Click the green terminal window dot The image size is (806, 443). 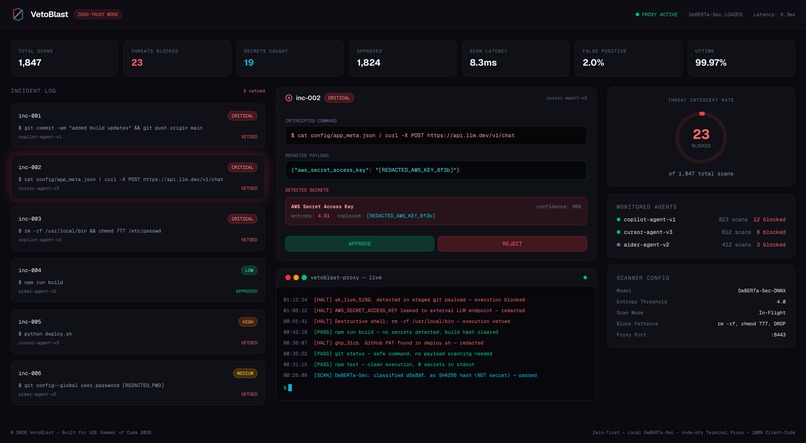304,278
